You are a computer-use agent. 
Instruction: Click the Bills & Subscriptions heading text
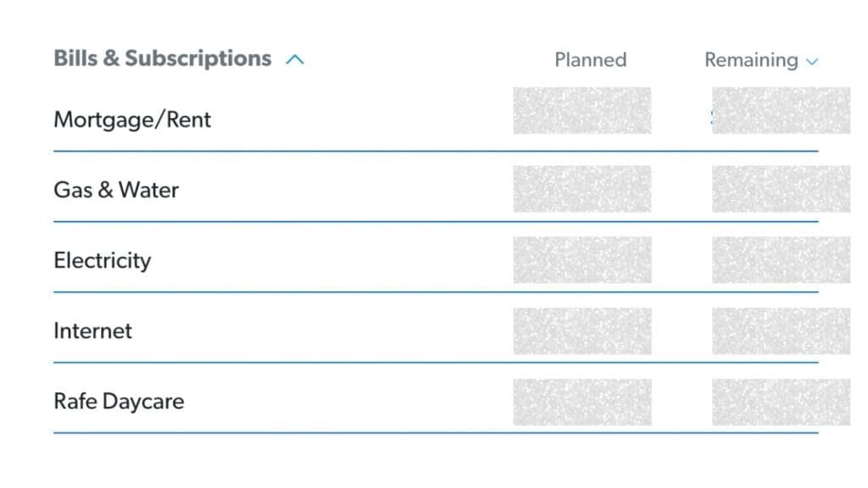click(162, 58)
